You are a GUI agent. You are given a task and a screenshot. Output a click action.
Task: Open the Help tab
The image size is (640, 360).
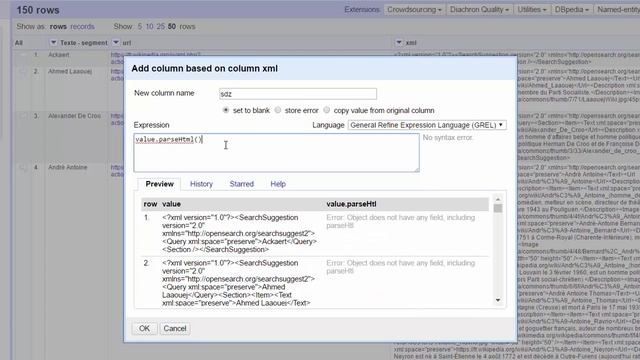click(x=278, y=184)
